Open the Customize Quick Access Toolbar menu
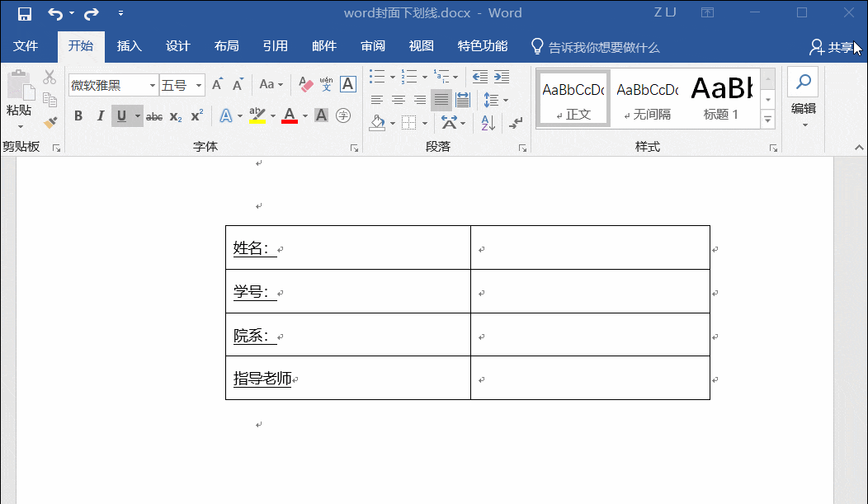868x504 pixels. pyautogui.click(x=120, y=13)
